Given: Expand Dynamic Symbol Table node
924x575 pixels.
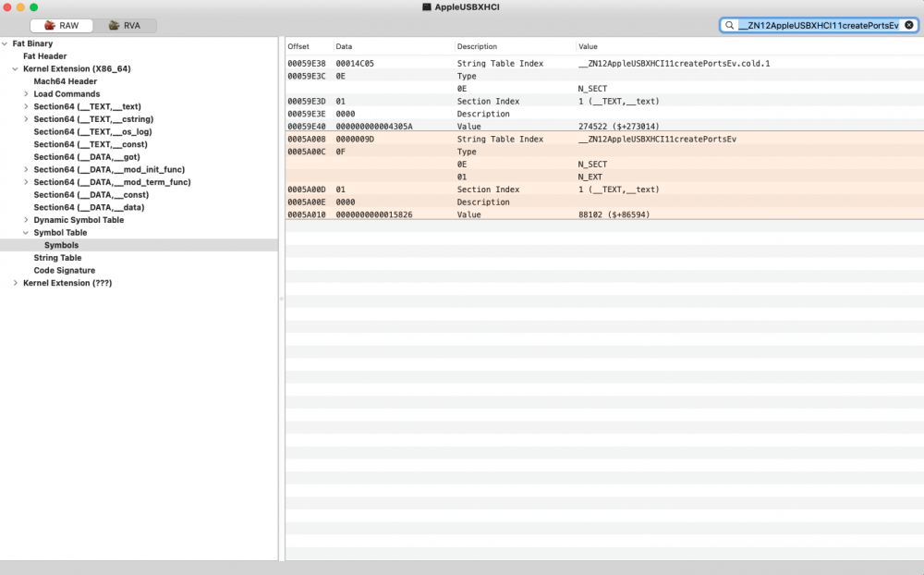Looking at the screenshot, I should (x=26, y=220).
